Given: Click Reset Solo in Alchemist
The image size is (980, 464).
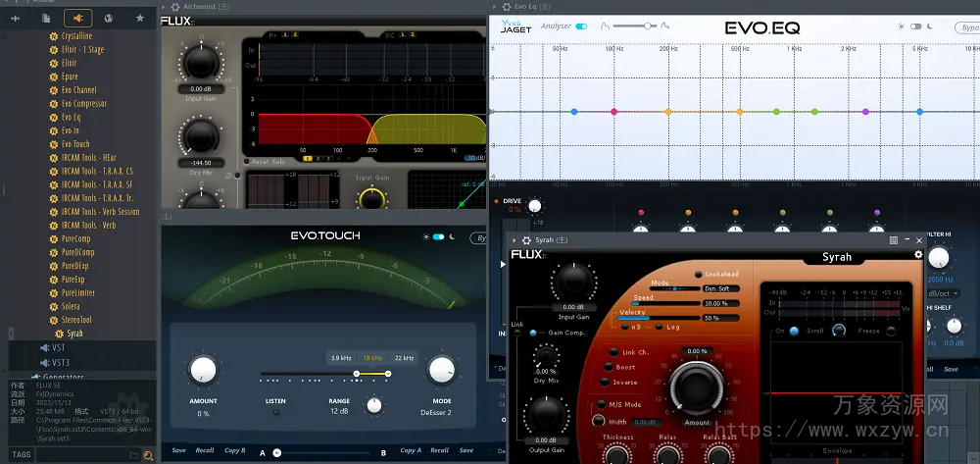Looking at the screenshot, I should point(268,162).
